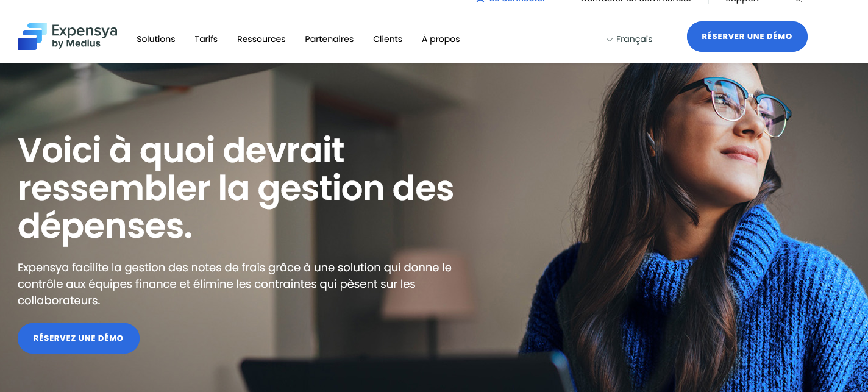This screenshot has height=392, width=868.
Task: Follow the Contacter un commercial link
Action: [636, 1]
